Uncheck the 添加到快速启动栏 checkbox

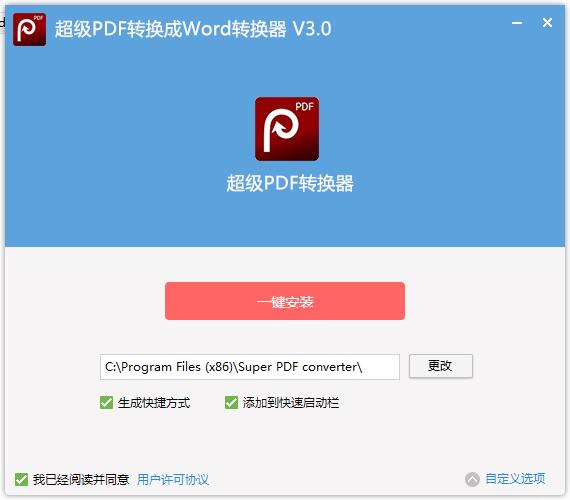[x=231, y=403]
